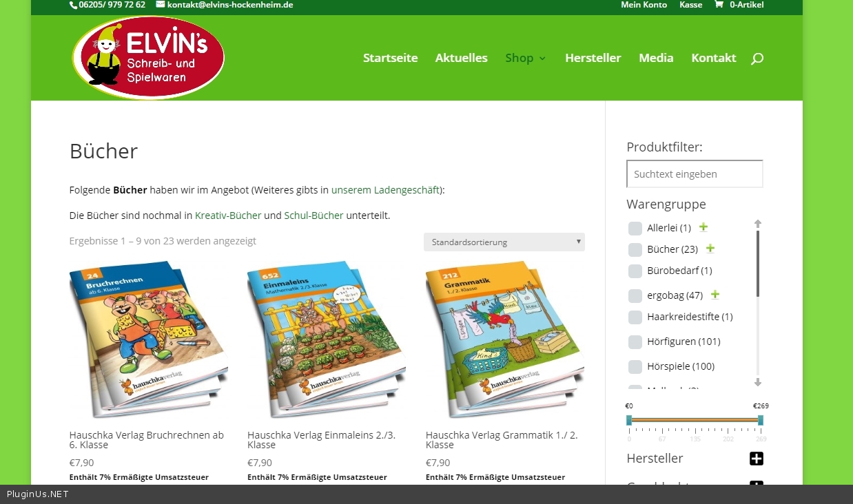Open the Mein Konto link
The image size is (853, 504).
click(644, 5)
